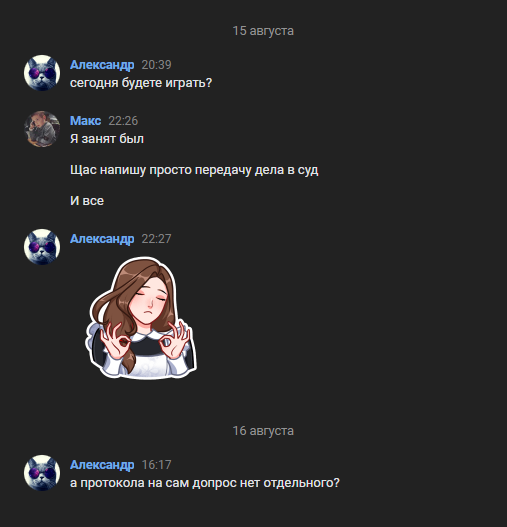Select the message "Я занят был"
Image resolution: width=507 pixels, height=527 pixels.
(x=107, y=139)
